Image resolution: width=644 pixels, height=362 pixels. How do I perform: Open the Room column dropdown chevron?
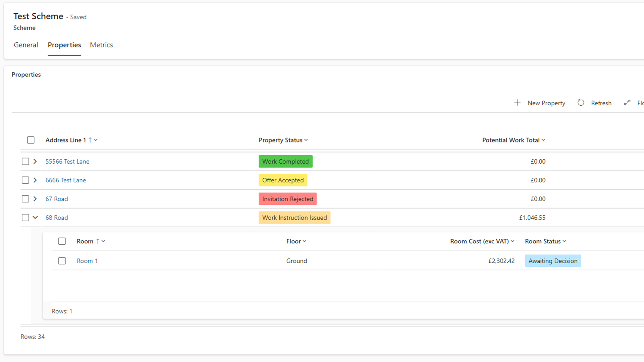point(103,241)
